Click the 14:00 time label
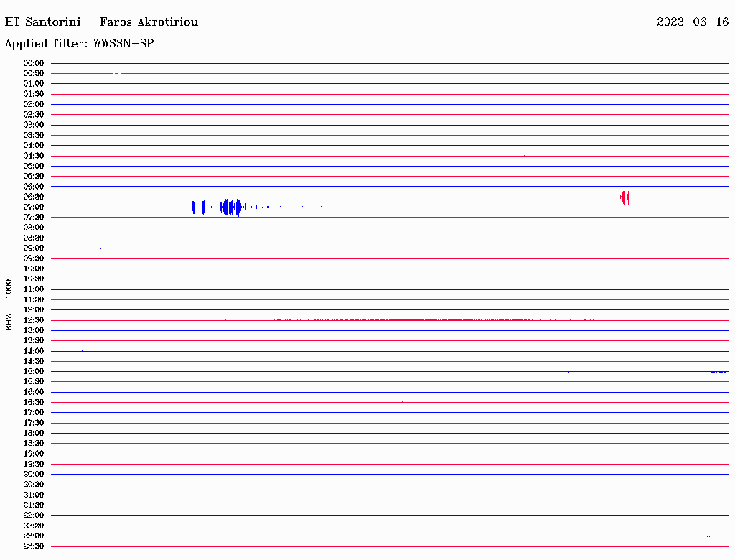Screen dimensions: 735x560 coord(34,351)
